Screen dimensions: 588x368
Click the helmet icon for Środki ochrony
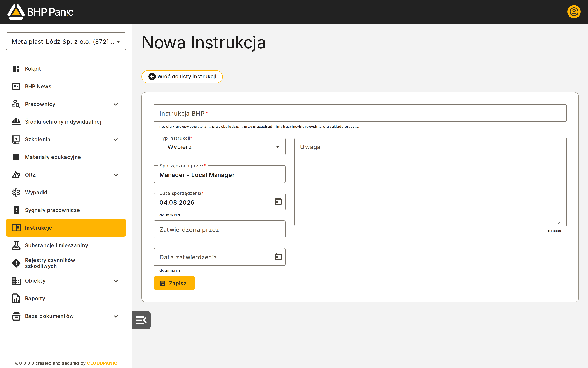16,122
